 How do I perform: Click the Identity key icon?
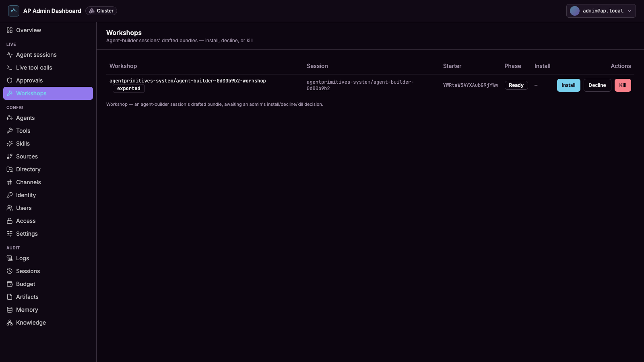pyautogui.click(x=10, y=195)
